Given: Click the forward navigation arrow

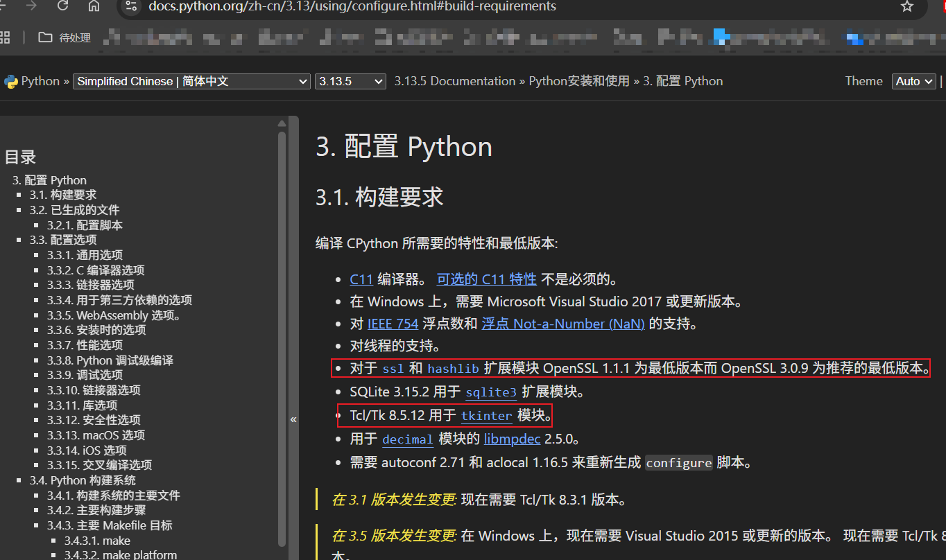Looking at the screenshot, I should tap(31, 6).
